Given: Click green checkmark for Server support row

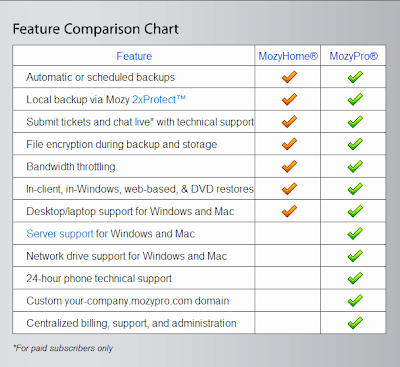Looking at the screenshot, I should coord(355,233).
